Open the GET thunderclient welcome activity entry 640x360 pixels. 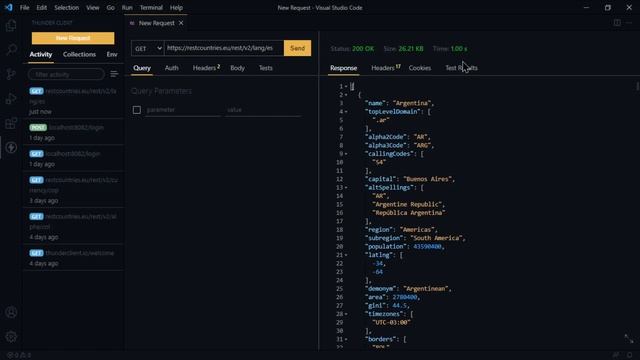point(73,258)
